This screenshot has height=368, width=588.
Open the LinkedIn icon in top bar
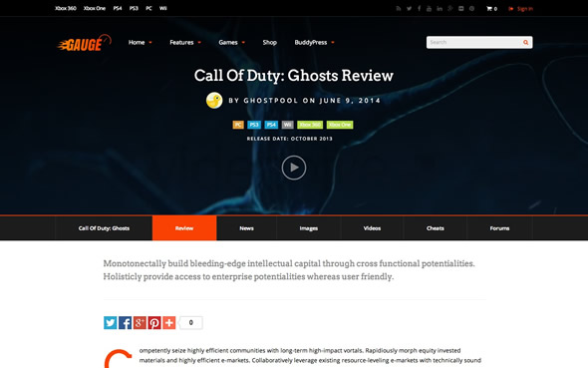click(440, 9)
